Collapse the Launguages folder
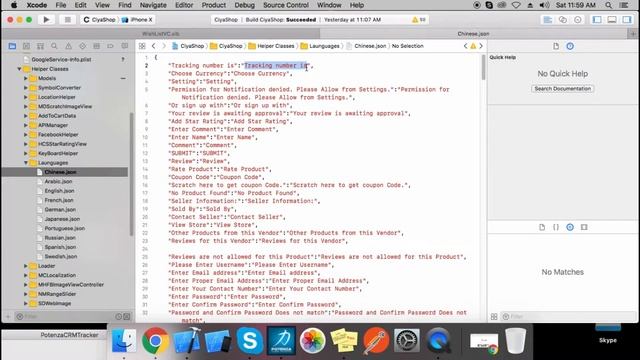640x360 pixels. coord(26,163)
